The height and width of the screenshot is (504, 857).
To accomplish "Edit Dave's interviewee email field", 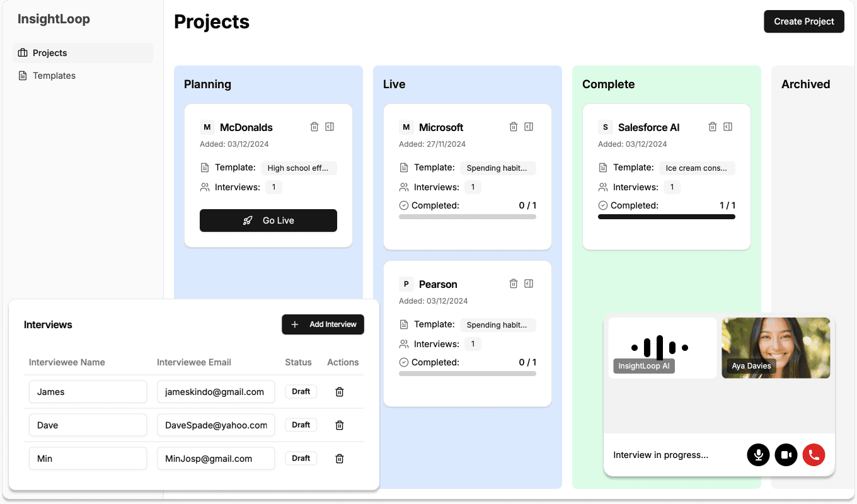I will coord(216,425).
